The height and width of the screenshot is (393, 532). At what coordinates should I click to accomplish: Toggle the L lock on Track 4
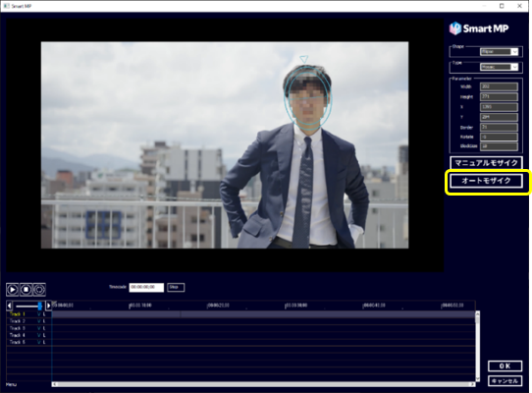tap(44, 335)
